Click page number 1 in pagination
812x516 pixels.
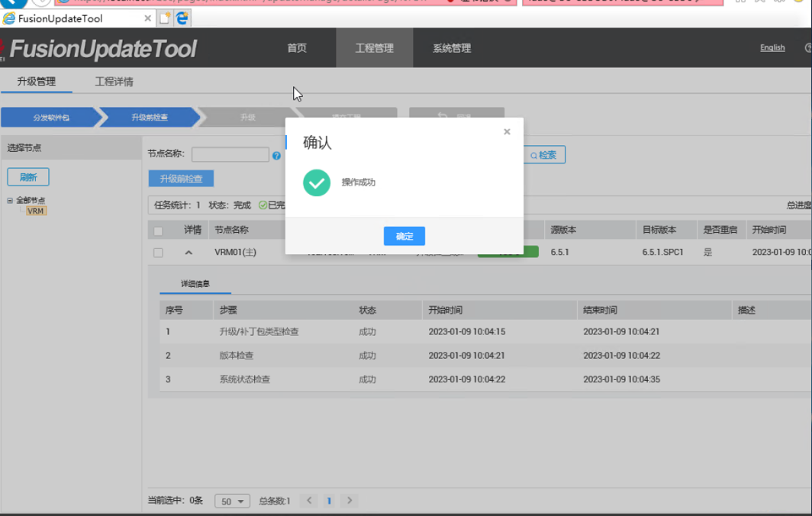click(329, 501)
